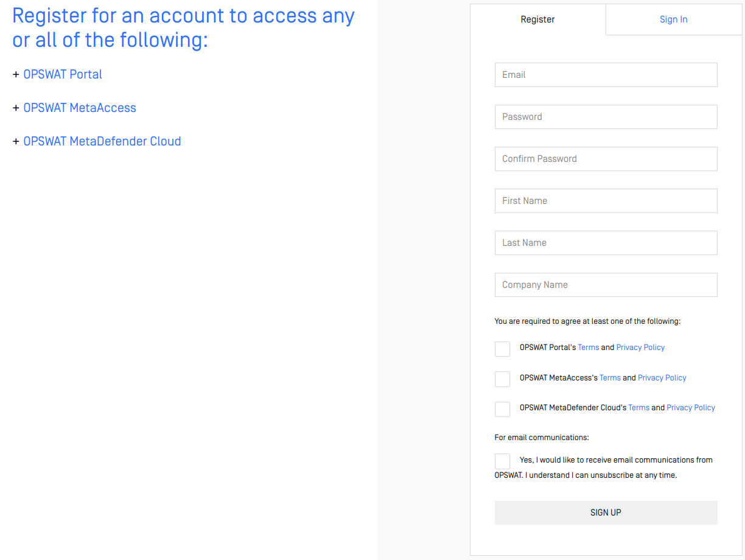Focus the Password field

[606, 117]
